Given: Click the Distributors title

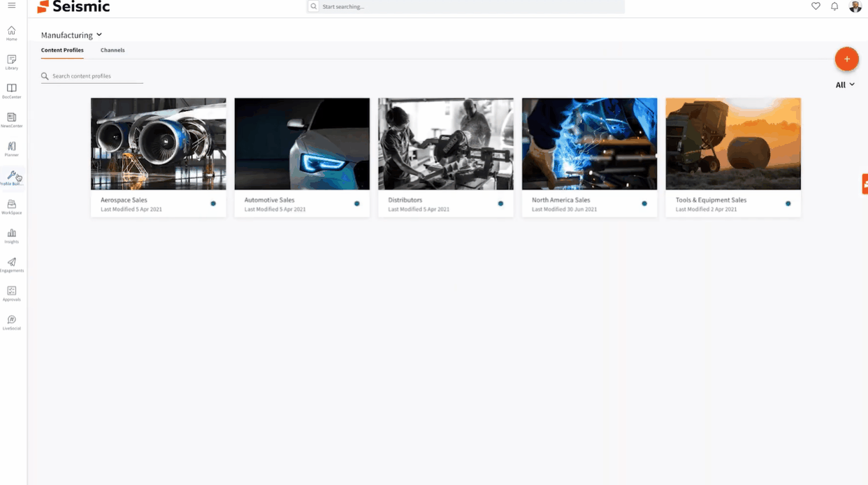Looking at the screenshot, I should tap(405, 200).
